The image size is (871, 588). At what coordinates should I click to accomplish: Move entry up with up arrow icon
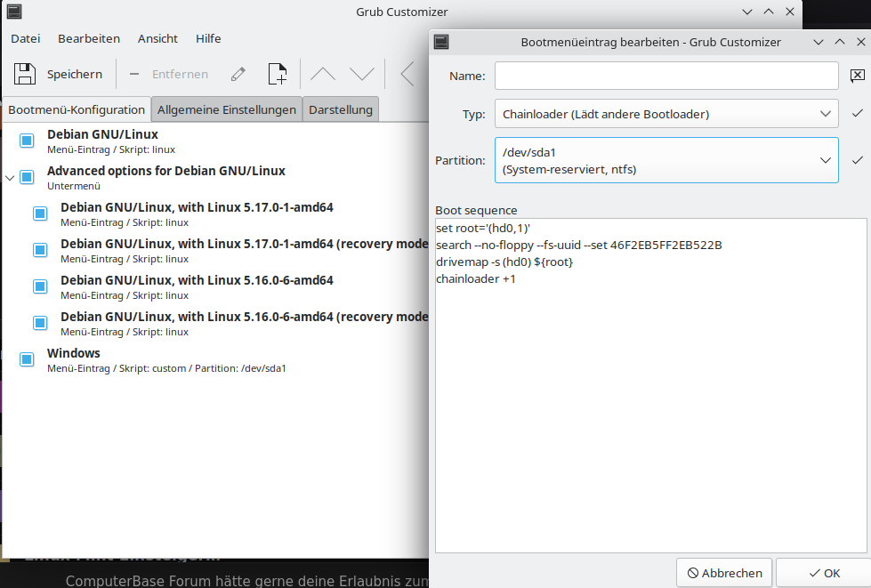pyautogui.click(x=323, y=74)
